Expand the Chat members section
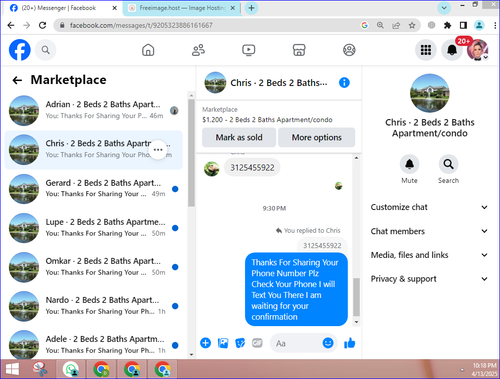Image resolution: width=500 pixels, height=379 pixels. tap(429, 231)
